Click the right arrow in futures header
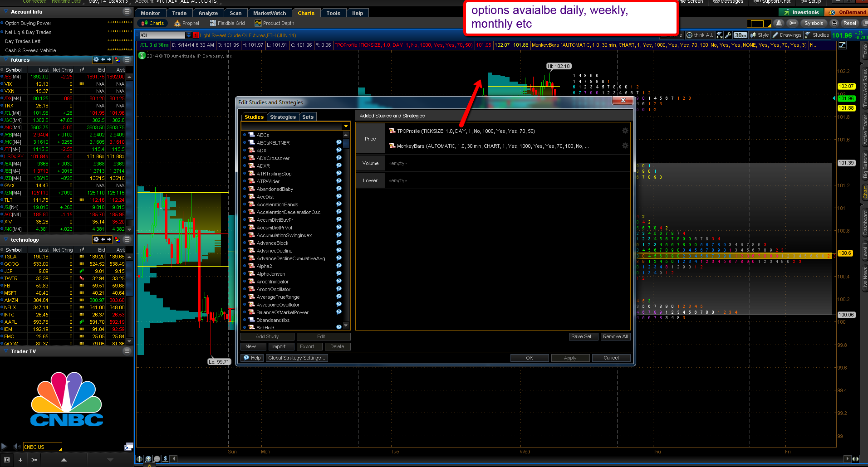This screenshot has height=467, width=868. [109, 59]
